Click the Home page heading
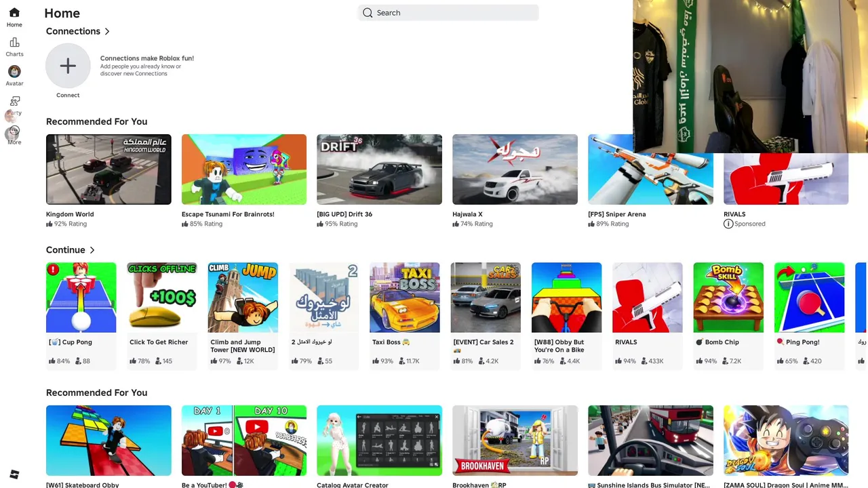Screen dimensions: 868x488 (62, 13)
